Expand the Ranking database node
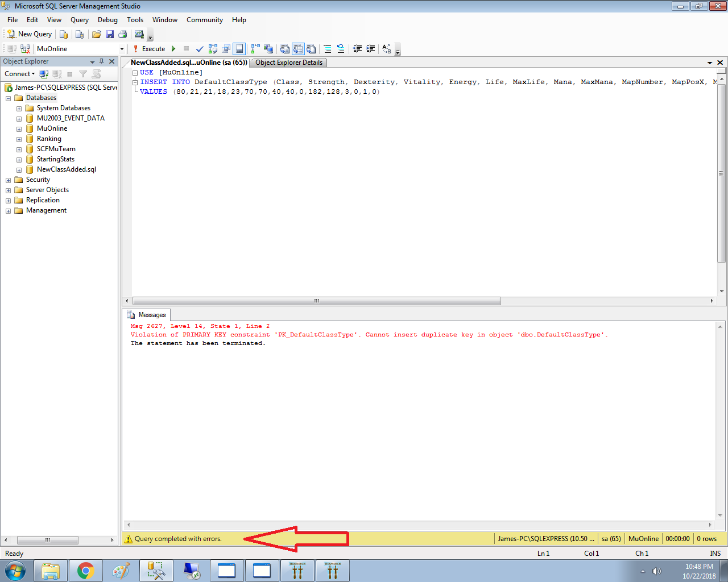Viewport: 728px width, 582px height. click(19, 139)
